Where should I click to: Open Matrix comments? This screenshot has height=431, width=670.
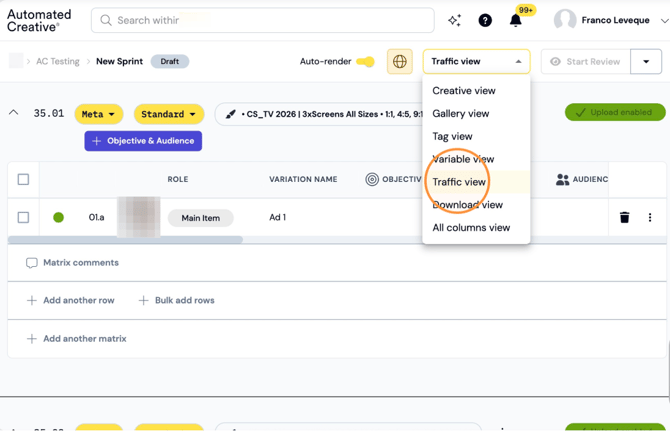[72, 263]
